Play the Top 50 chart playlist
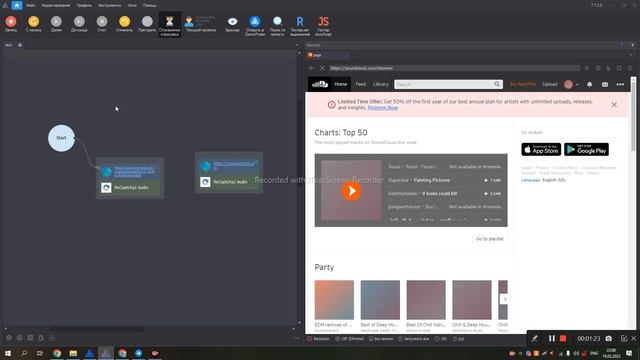Image resolution: width=640 pixels, height=360 pixels. (x=351, y=191)
